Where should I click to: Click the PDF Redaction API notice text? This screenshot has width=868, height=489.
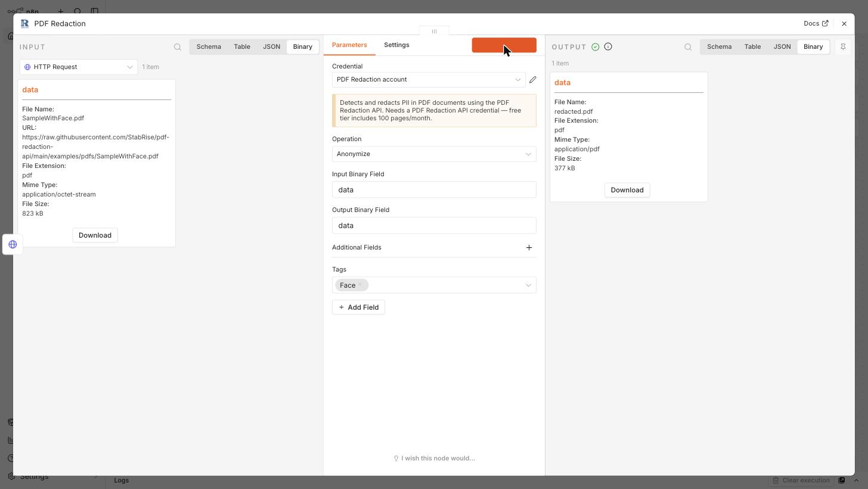pyautogui.click(x=430, y=111)
